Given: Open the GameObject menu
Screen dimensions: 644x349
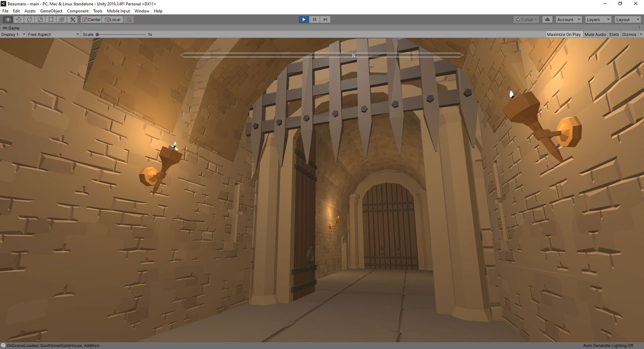Looking at the screenshot, I should 52,11.
